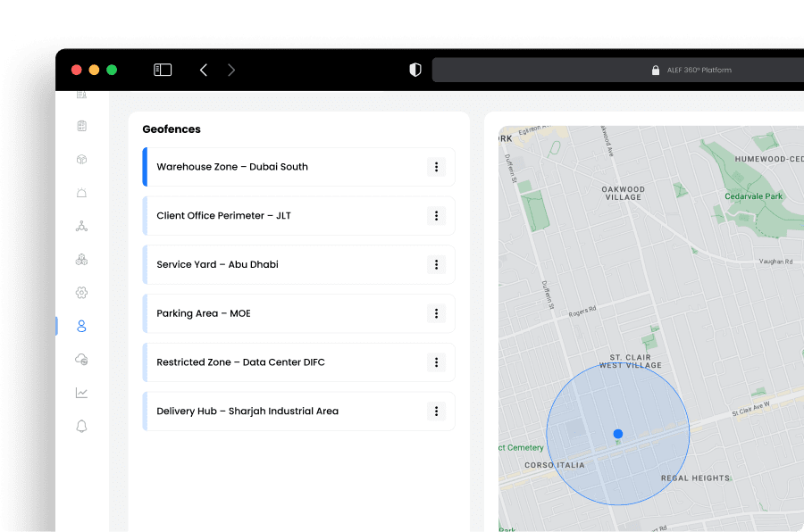Expand three-dot menu for Restricted Zone – Data Center DIFC
This screenshot has height=532, width=804.
tap(436, 362)
